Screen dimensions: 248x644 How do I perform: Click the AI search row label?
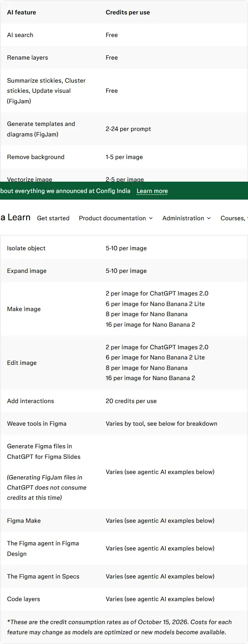coord(20,35)
